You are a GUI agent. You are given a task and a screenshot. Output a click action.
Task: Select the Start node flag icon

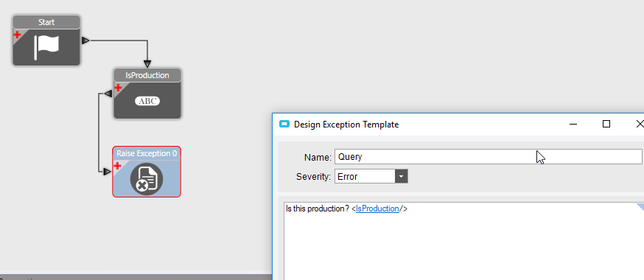(x=47, y=46)
